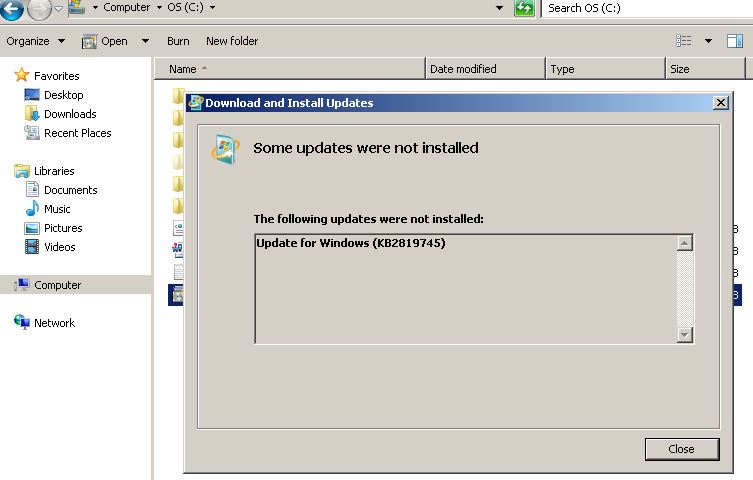The width and height of the screenshot is (753, 480).
Task: Click the OS (C:) breadcrumb segment
Action: (185, 7)
